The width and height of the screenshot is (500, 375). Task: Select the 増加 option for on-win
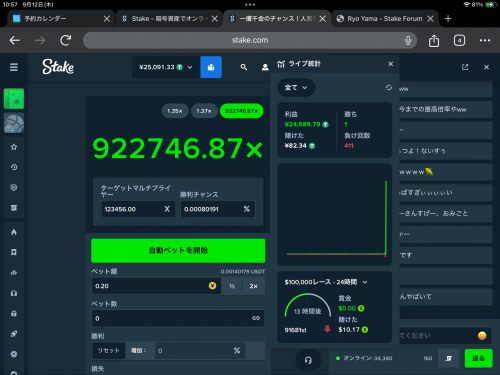[139, 351]
